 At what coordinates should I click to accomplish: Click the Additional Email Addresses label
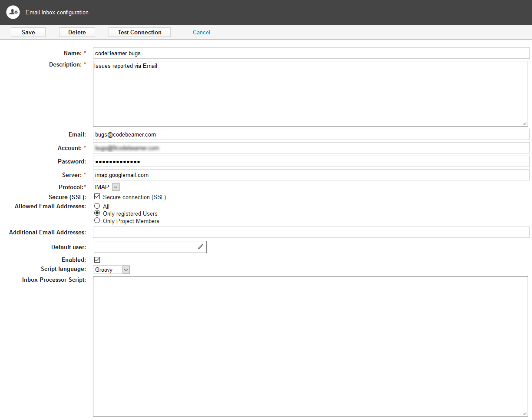(x=47, y=233)
